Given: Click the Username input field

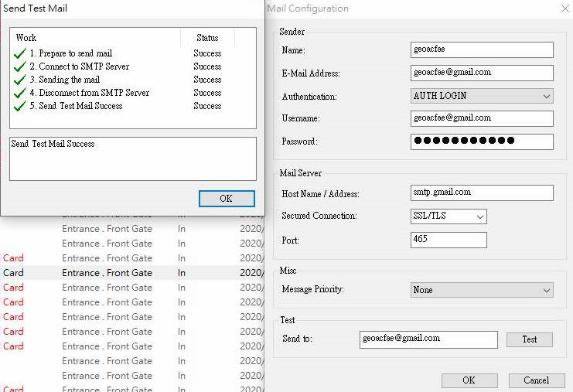Looking at the screenshot, I should point(482,118).
